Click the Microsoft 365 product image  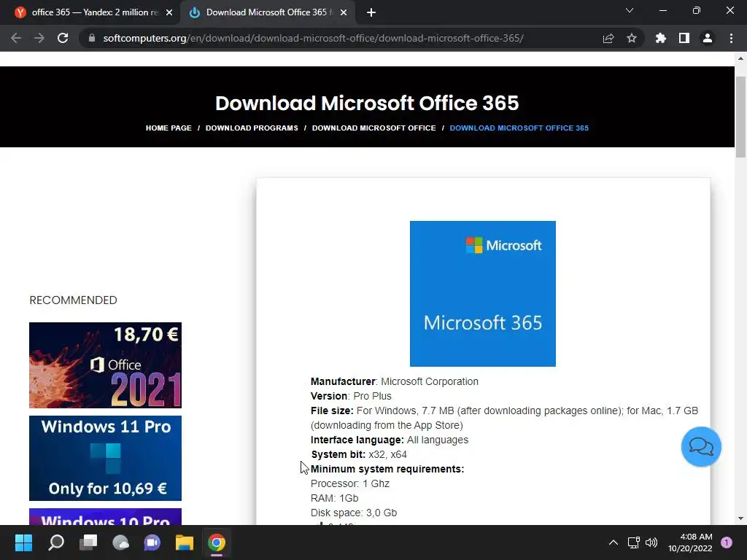(x=483, y=294)
